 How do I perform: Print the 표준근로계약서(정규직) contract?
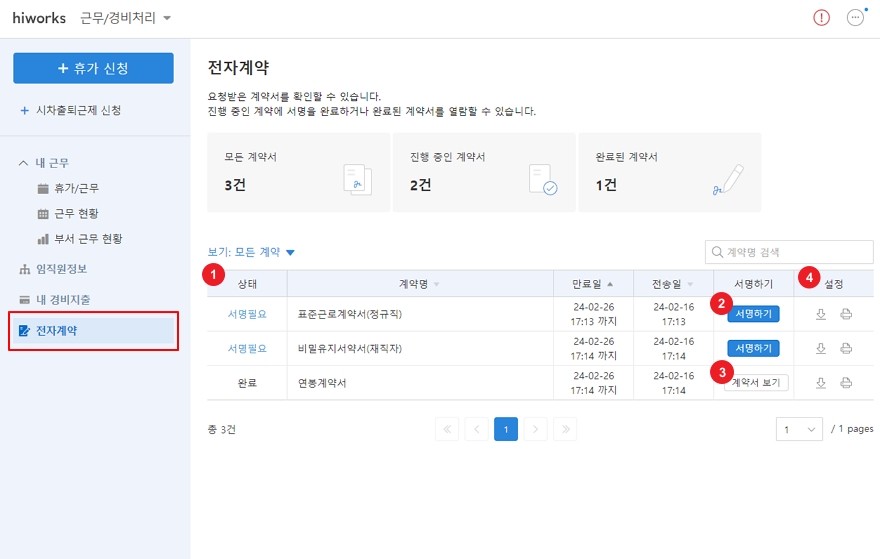[846, 314]
